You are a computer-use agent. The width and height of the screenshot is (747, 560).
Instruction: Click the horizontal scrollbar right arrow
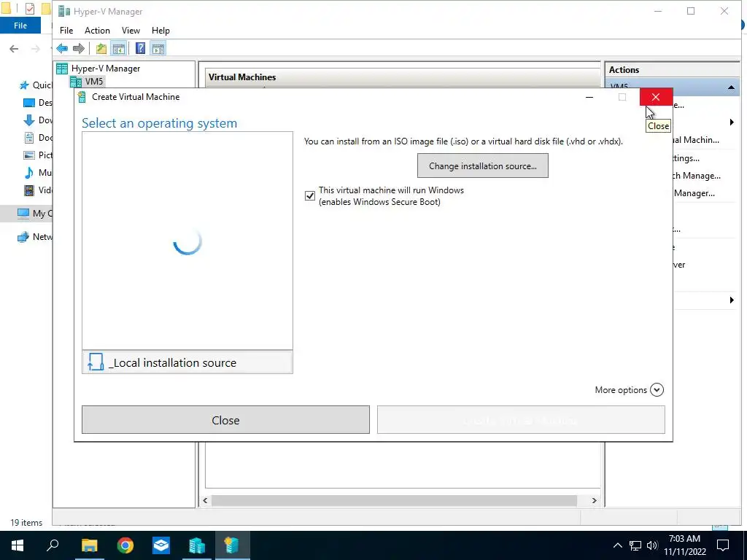click(x=594, y=500)
